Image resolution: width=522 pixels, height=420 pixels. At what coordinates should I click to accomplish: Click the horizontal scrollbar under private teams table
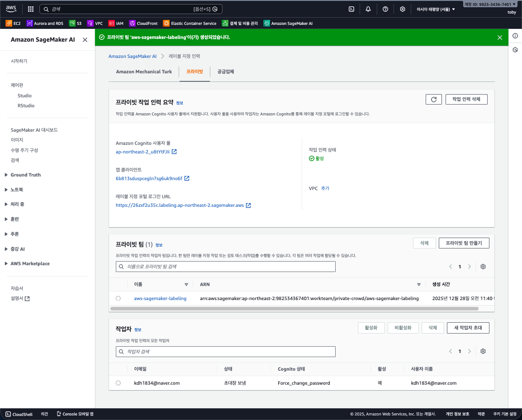pos(294,309)
